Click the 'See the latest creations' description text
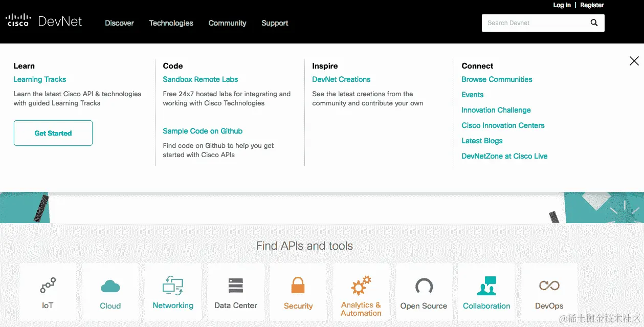 (367, 98)
